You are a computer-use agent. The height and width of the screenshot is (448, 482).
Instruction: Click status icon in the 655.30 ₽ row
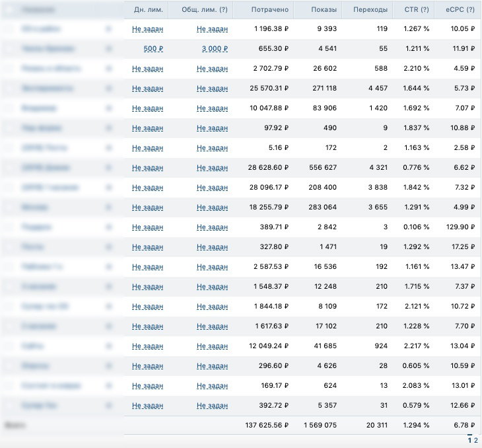tap(108, 49)
